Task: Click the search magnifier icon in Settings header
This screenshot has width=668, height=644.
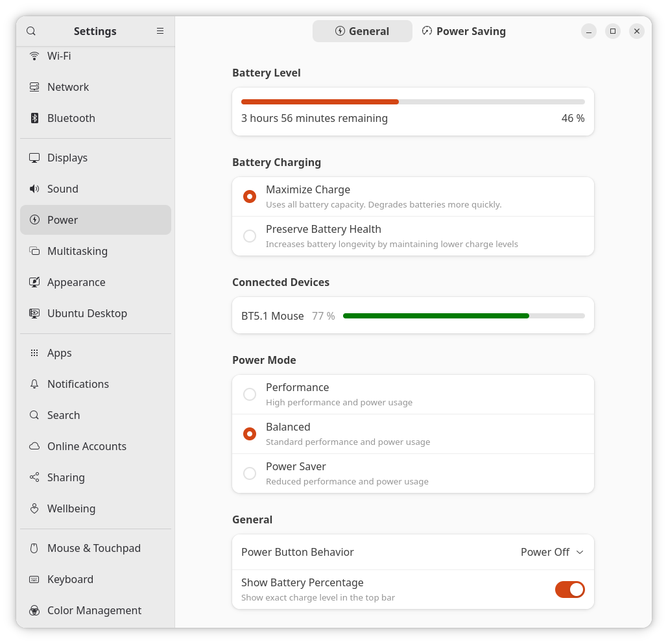Action: click(31, 31)
